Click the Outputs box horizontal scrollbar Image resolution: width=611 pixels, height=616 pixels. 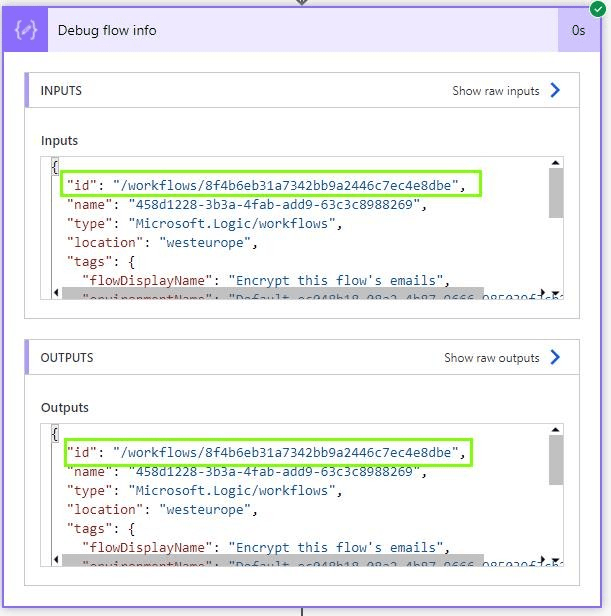coord(272,561)
